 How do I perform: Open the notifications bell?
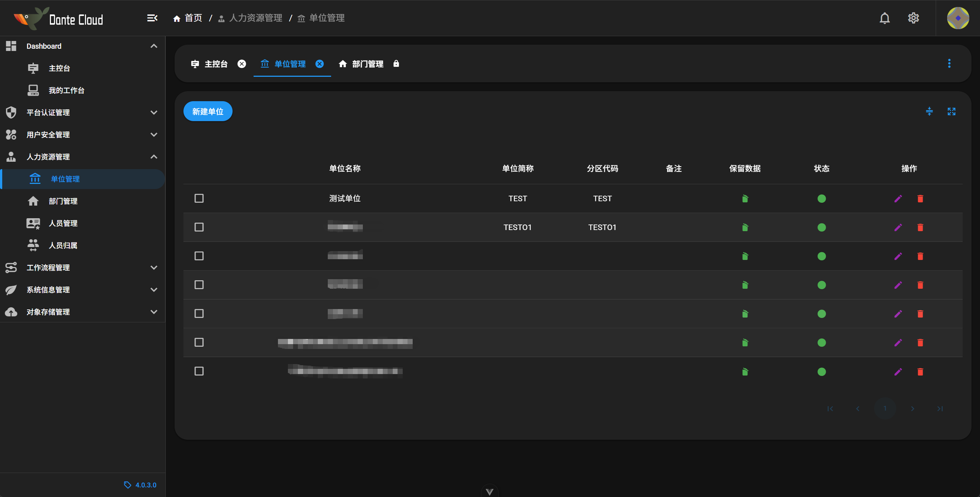pos(884,18)
